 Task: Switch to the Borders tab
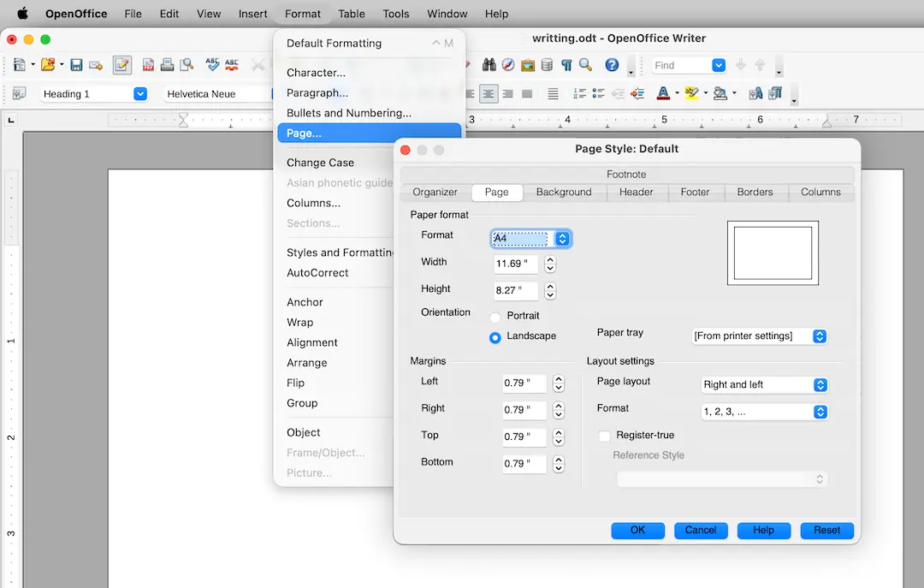pyautogui.click(x=755, y=193)
